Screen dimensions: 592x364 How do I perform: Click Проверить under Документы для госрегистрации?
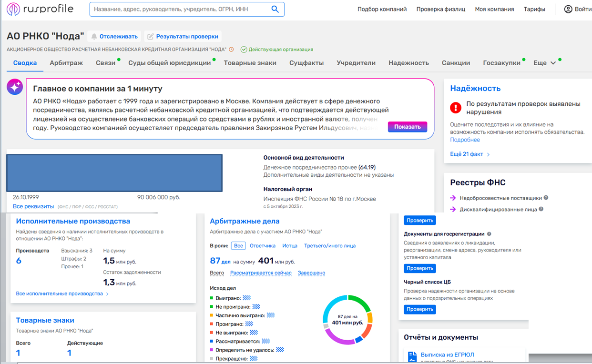click(x=420, y=268)
